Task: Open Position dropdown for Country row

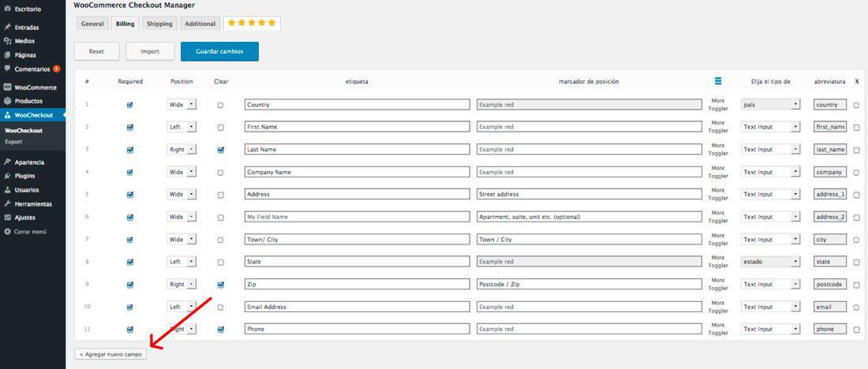Action: coord(181,104)
